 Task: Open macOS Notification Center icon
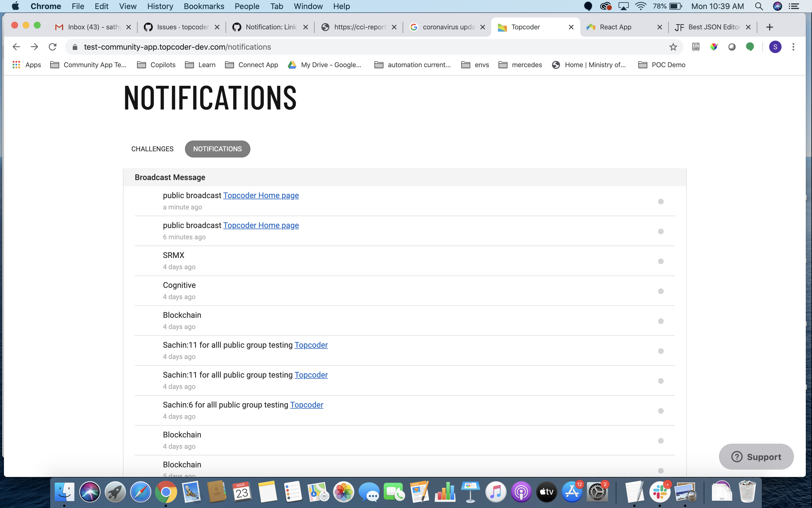click(x=794, y=6)
